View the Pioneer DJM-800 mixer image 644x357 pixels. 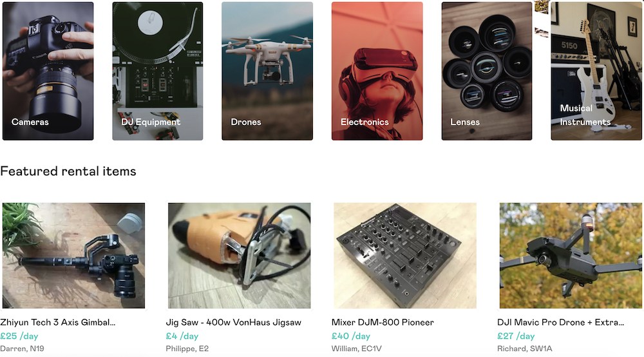pyautogui.click(x=405, y=256)
